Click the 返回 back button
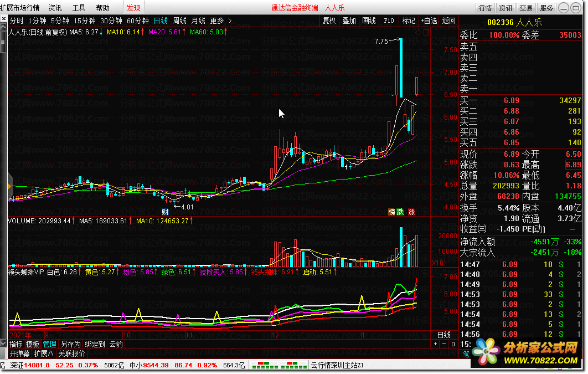This screenshot has width=588, height=374. point(449,21)
